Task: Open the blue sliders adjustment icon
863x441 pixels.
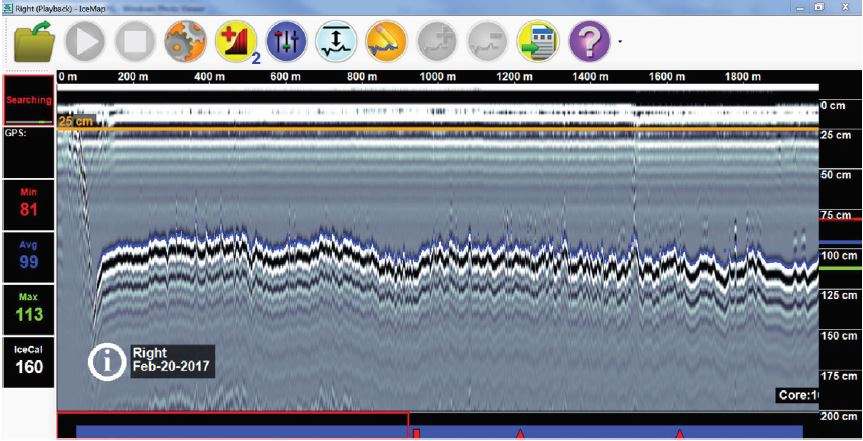Action: [x=286, y=42]
